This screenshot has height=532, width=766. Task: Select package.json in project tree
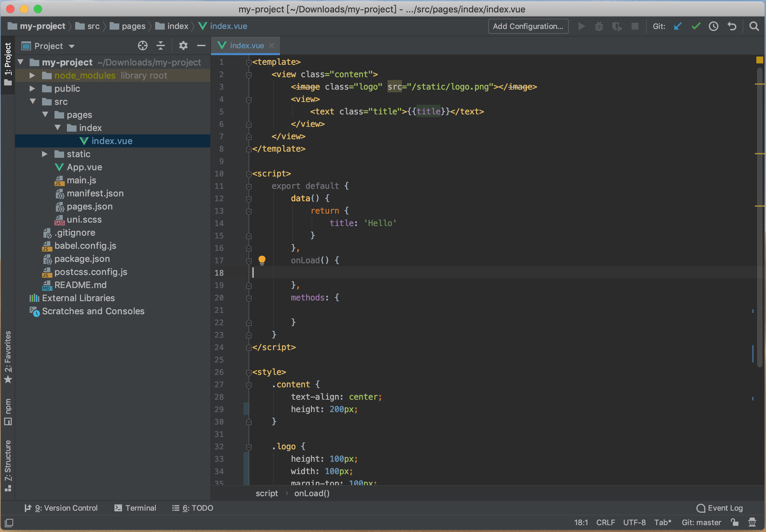point(82,259)
